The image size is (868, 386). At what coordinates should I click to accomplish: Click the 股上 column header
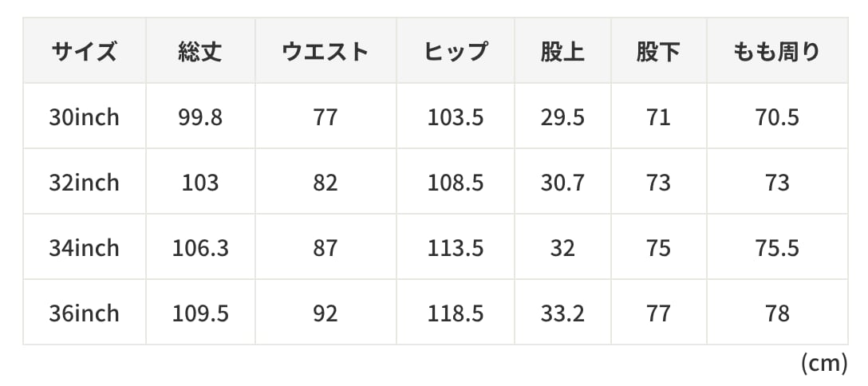click(562, 52)
